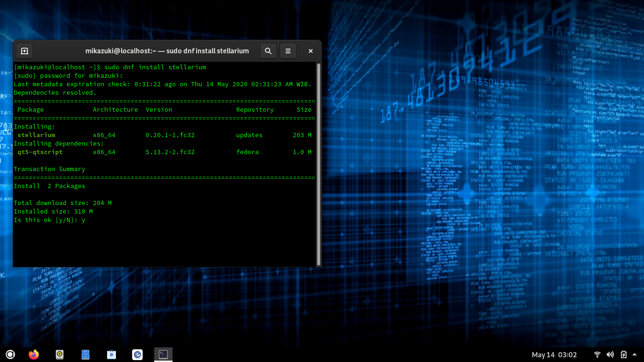Viewport: 644px width, 362px height.
Task: Click the terminal vertical scrollbar
Action: (319, 163)
